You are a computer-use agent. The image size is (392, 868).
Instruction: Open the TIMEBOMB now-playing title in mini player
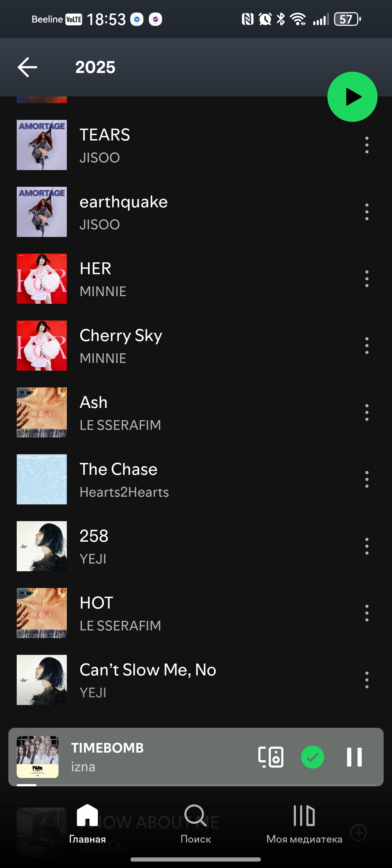pos(107,748)
